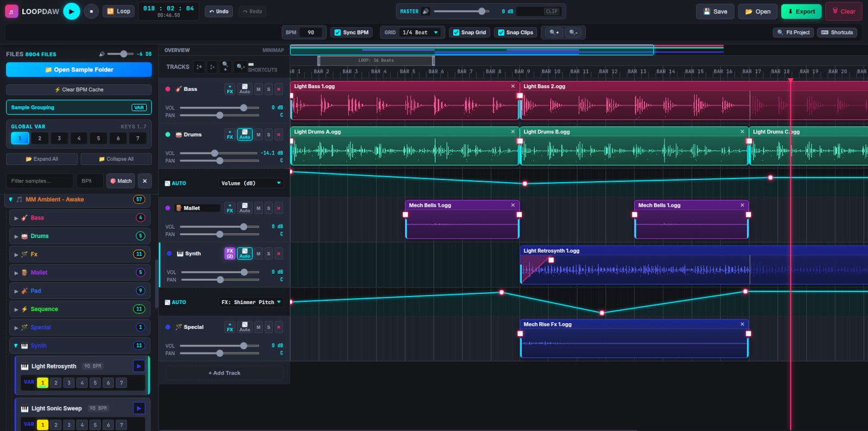The height and width of the screenshot is (431, 868).
Task: Mute master output via speaker icon
Action: (x=425, y=11)
